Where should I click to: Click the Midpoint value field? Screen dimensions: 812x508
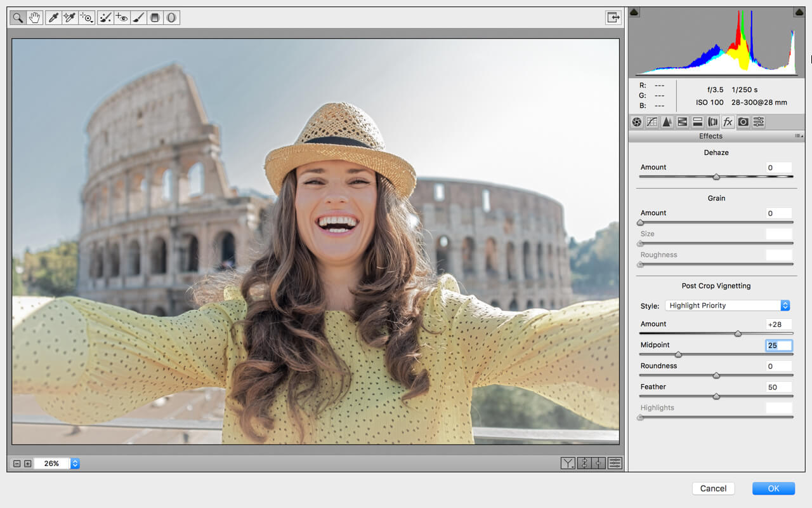pyautogui.click(x=779, y=345)
